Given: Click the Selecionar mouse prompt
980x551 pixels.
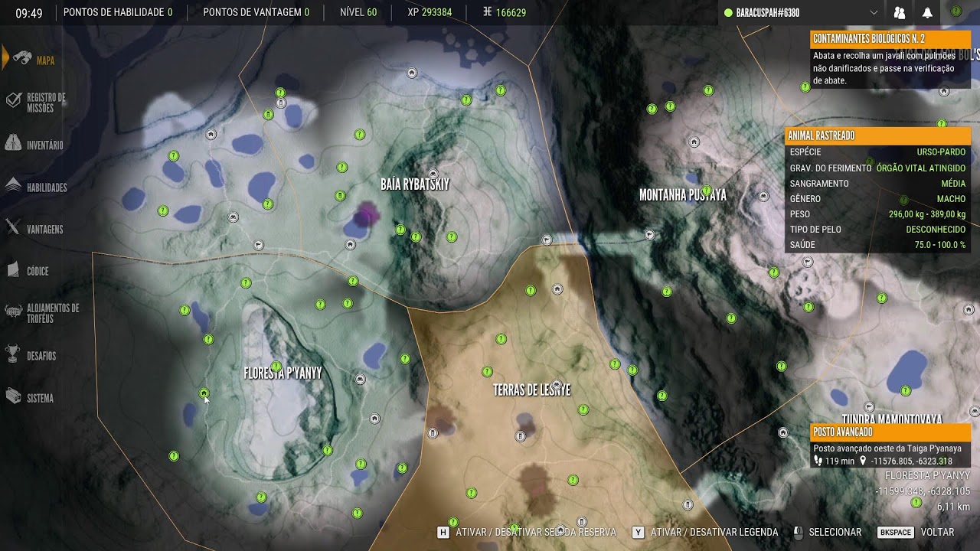Looking at the screenshot, I should [x=827, y=532].
